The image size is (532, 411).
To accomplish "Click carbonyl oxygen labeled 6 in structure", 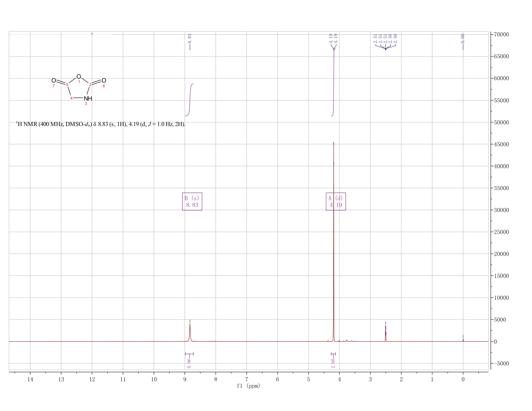I will pos(104,80).
